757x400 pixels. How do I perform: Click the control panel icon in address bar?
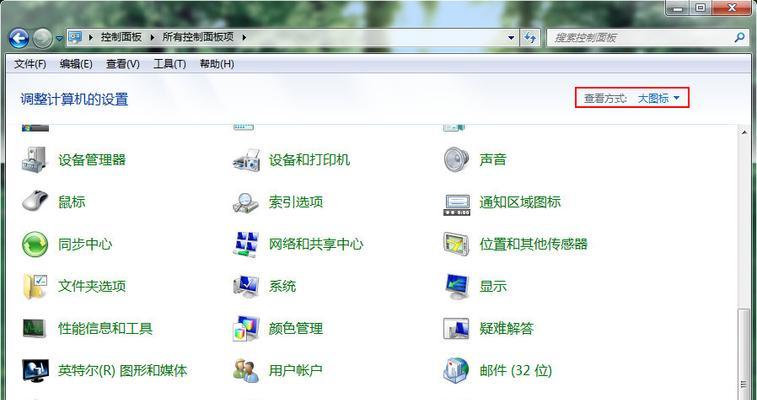pos(75,37)
